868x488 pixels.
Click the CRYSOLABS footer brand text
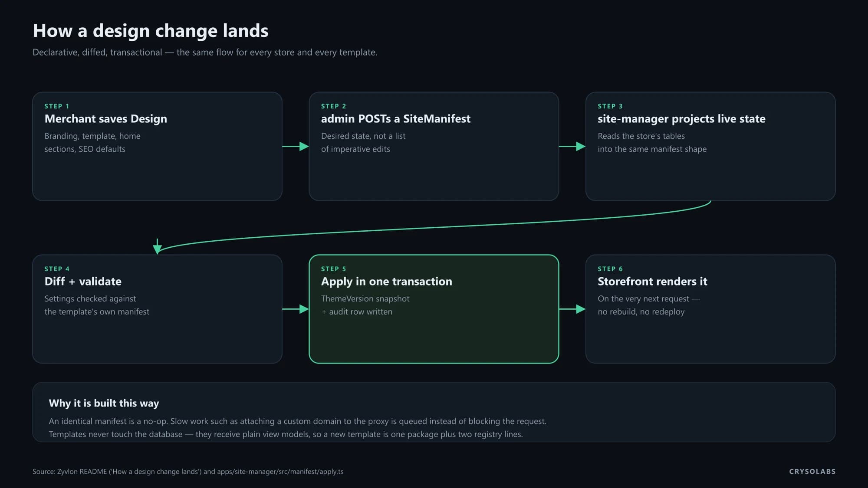[812, 472]
